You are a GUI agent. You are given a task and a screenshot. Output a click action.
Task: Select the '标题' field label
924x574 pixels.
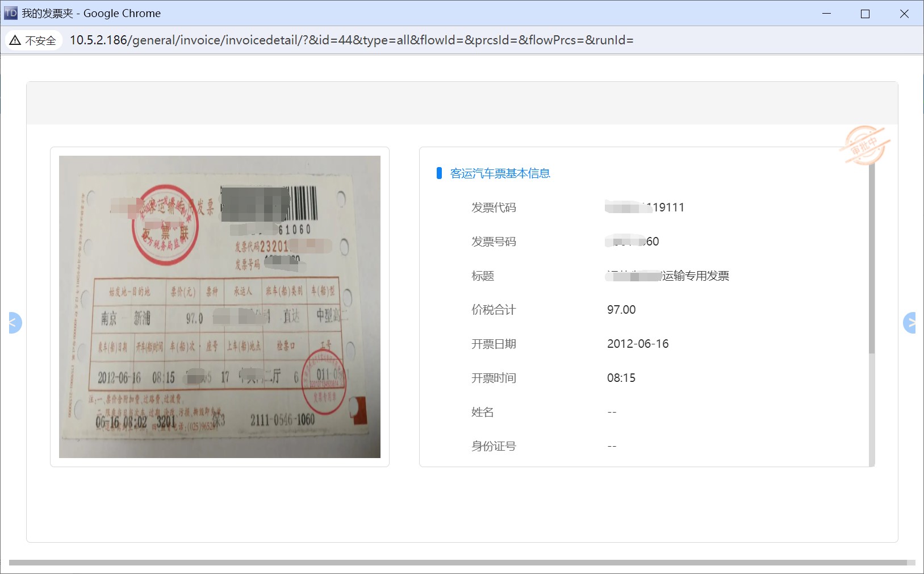click(x=483, y=276)
